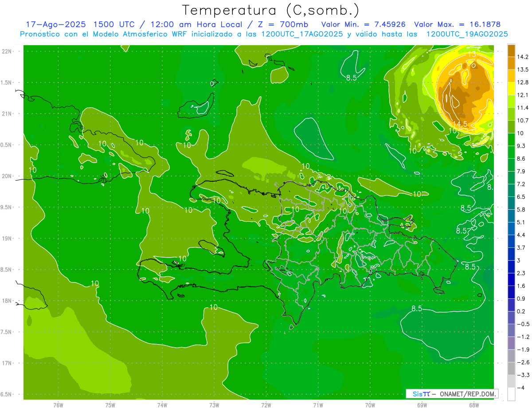
Task: Click the colorbar value 14.2
Action: click(523, 57)
